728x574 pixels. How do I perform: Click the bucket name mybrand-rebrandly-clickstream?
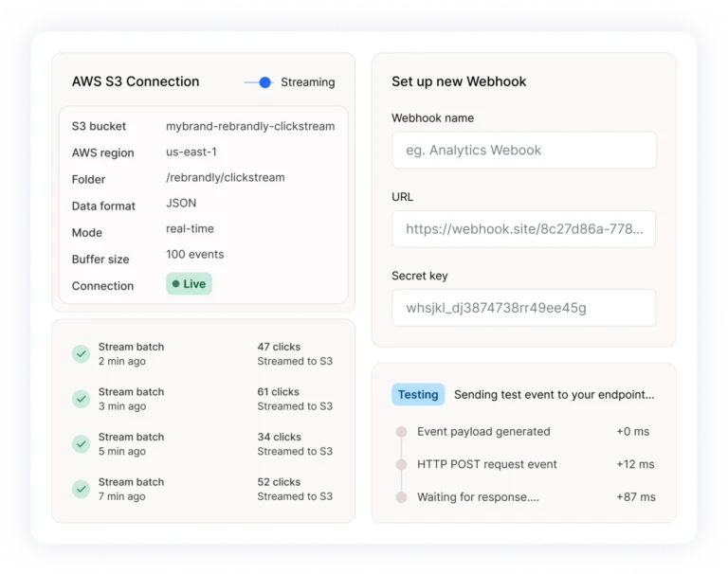click(250, 126)
